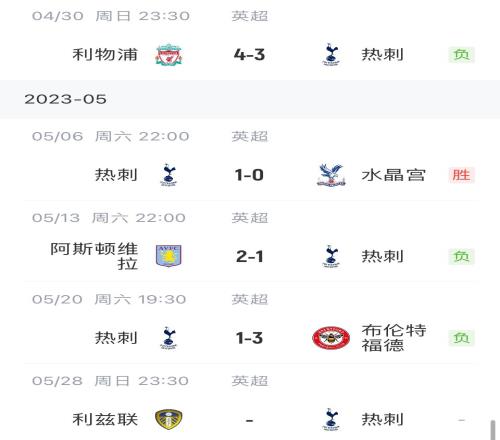
Task: Click the Tottenham crest in the 05/06 match
Action: (x=169, y=175)
